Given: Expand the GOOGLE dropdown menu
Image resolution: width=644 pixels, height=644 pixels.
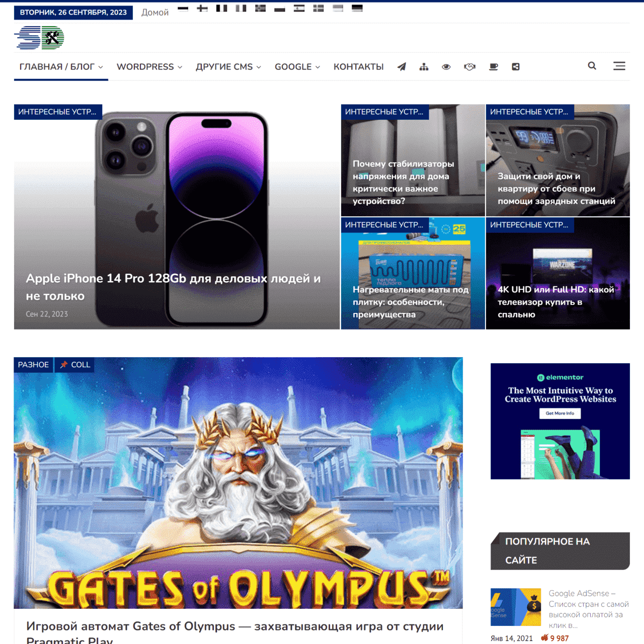Looking at the screenshot, I should [x=297, y=66].
